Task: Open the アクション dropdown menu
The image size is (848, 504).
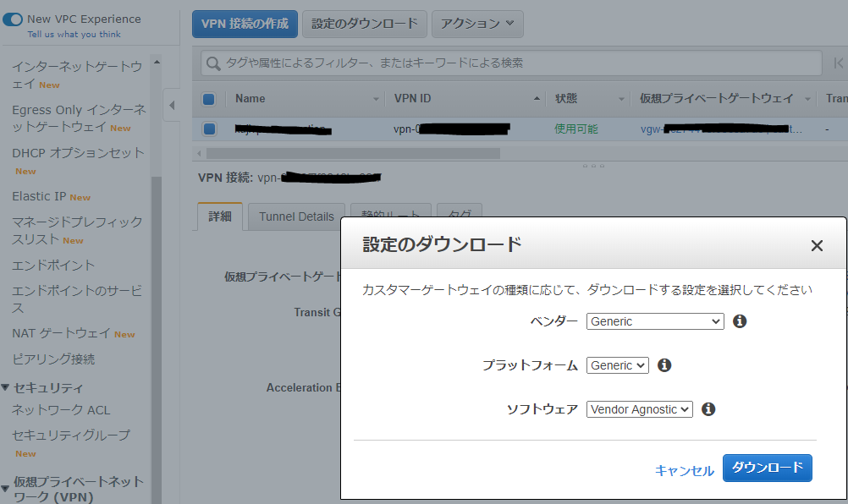Action: [477, 24]
